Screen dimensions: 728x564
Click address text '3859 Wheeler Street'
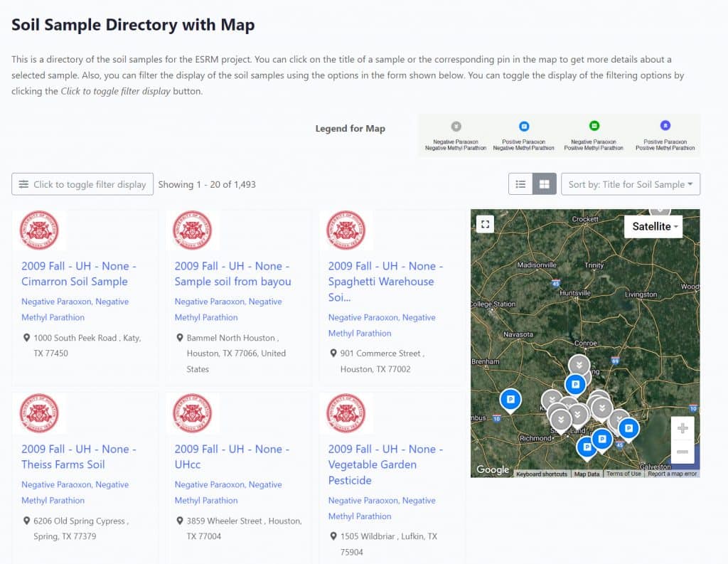click(224, 521)
